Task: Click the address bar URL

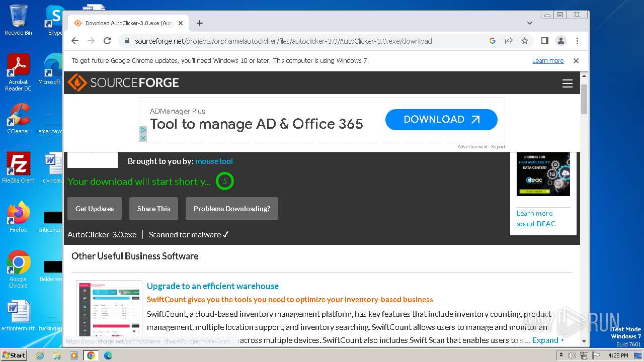Action: [x=283, y=41]
